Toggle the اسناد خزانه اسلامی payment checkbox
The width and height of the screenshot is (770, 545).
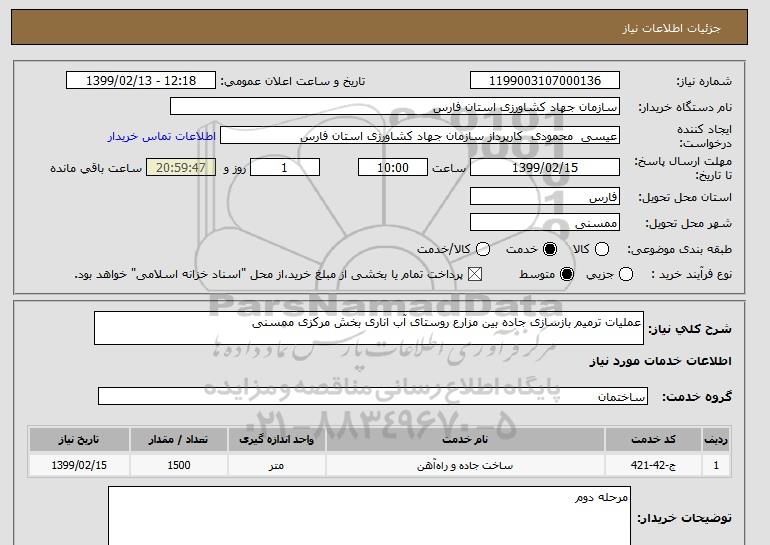pyautogui.click(x=474, y=274)
